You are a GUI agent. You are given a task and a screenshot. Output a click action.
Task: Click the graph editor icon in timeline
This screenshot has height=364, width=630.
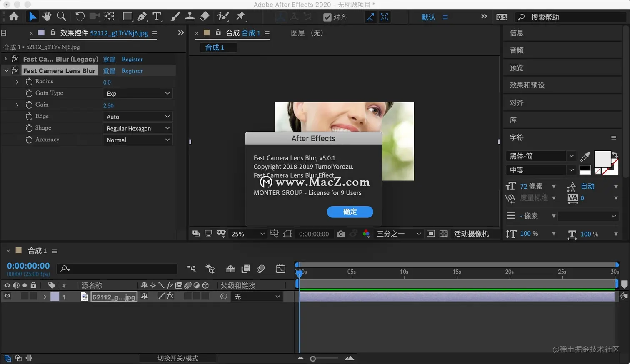(280, 269)
